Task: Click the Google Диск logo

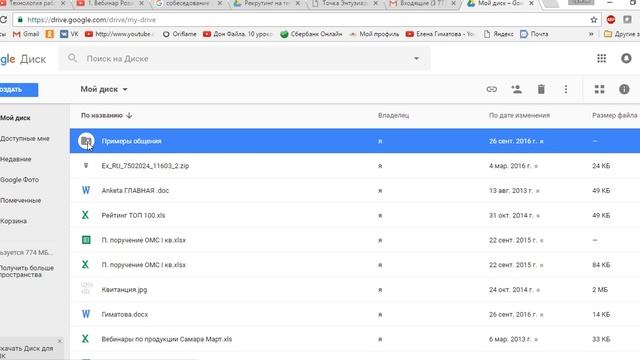Action: point(23,59)
